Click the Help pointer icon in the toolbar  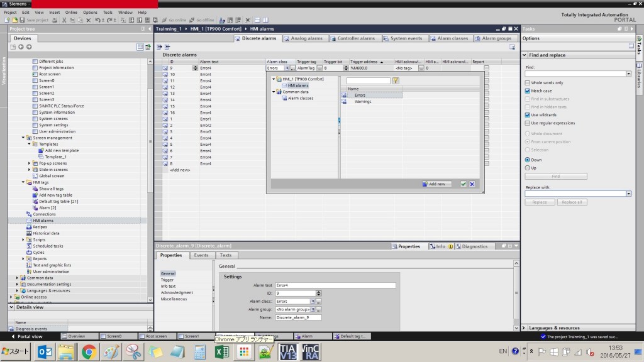tap(222, 19)
